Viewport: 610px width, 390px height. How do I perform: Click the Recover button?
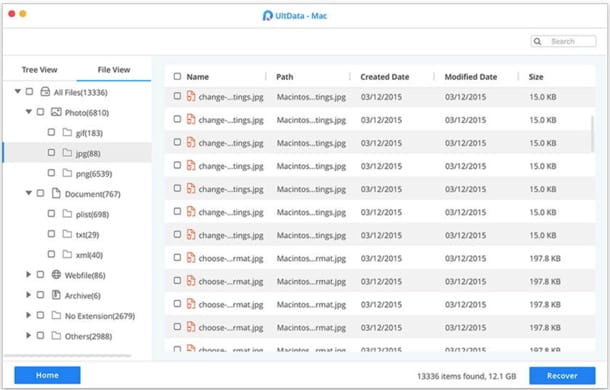click(x=562, y=376)
